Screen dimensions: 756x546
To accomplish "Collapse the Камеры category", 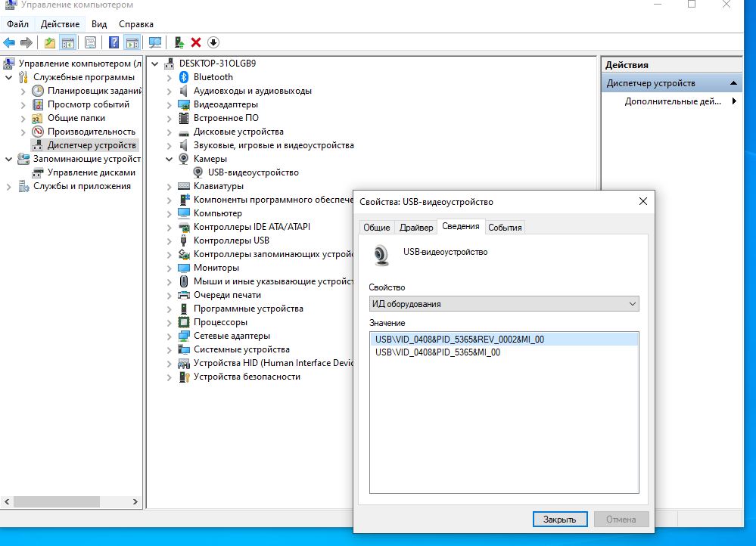I will tap(168, 158).
